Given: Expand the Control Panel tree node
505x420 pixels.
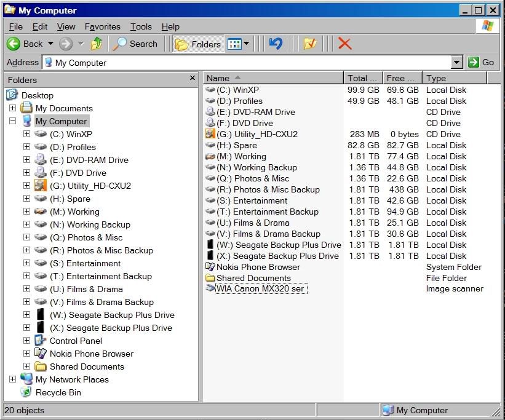Looking at the screenshot, I should click(26, 341).
